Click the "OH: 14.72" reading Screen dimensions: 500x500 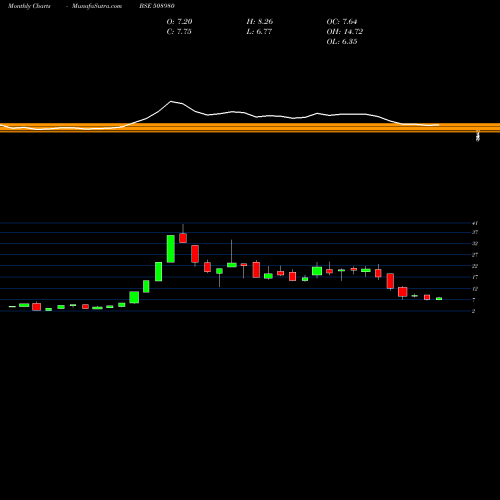pos(345,32)
